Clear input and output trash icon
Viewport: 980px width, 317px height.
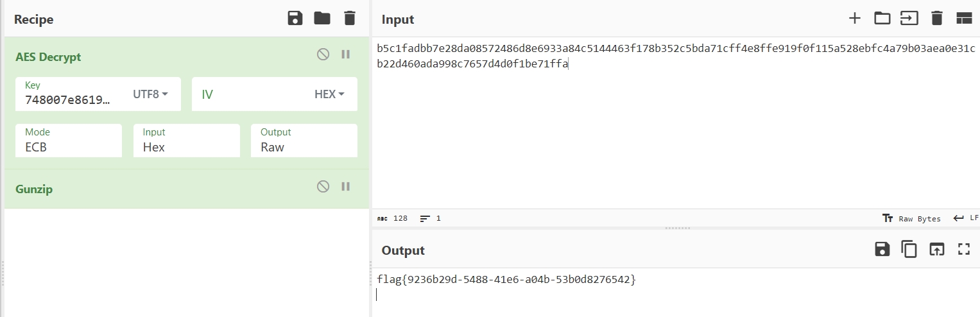tap(937, 18)
